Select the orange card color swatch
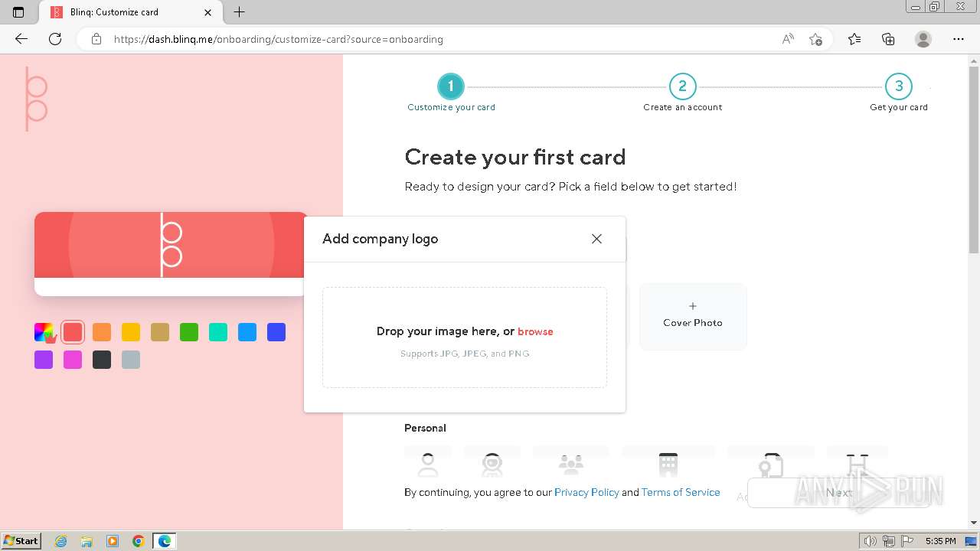This screenshot has height=551, width=980. coord(102,332)
